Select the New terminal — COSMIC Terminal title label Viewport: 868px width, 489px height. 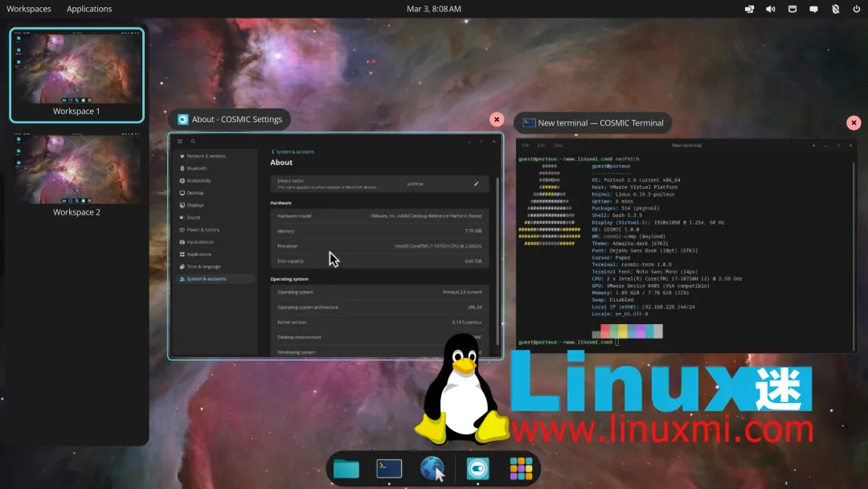point(593,123)
